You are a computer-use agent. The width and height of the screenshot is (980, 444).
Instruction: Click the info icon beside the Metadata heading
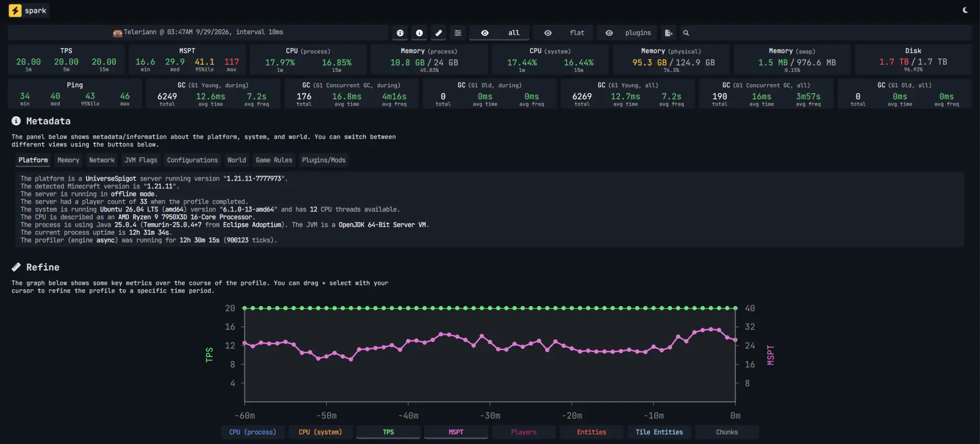coord(16,121)
